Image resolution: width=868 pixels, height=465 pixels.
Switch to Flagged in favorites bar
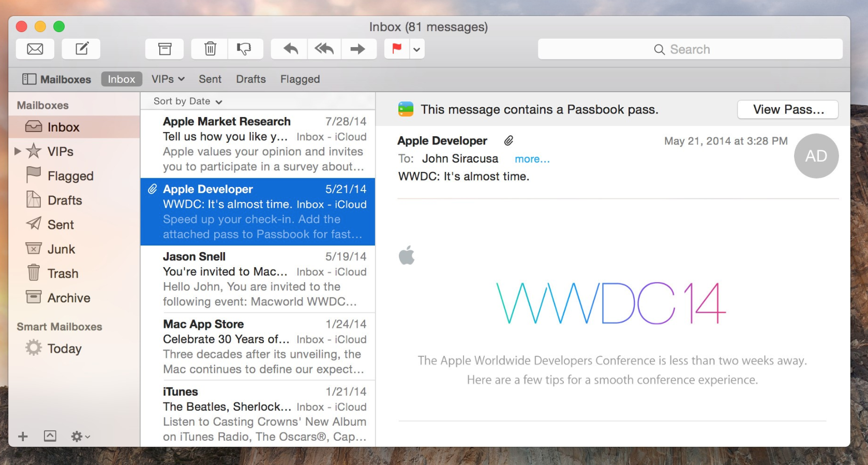tap(300, 79)
